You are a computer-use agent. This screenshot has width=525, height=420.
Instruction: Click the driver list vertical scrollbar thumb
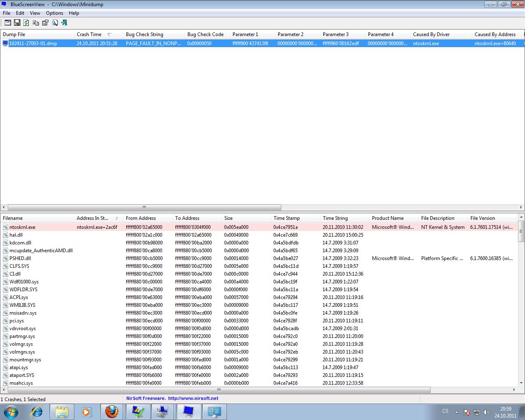(521, 231)
